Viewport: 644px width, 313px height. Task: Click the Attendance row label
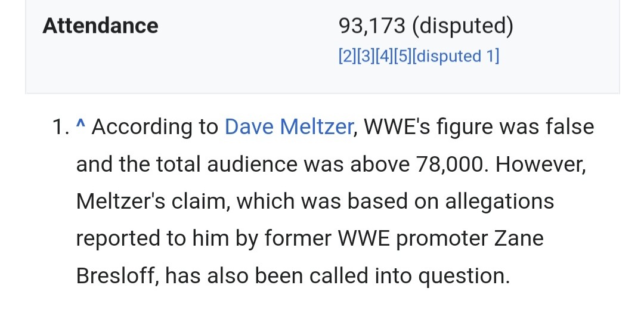point(100,26)
